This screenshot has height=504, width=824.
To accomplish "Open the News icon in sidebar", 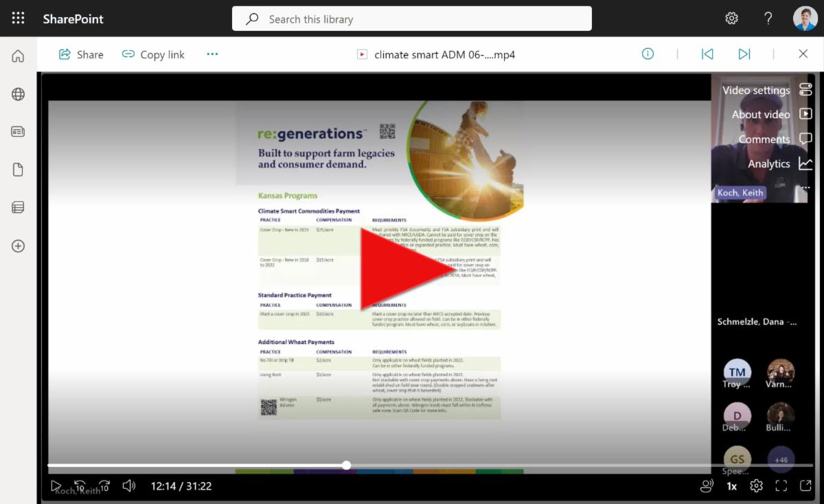I will point(19,132).
